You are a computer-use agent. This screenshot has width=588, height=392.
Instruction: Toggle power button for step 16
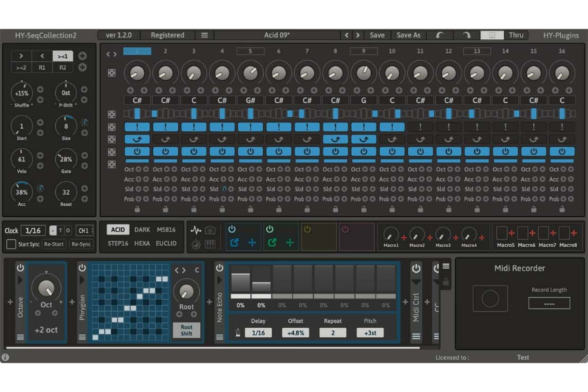[x=562, y=152]
